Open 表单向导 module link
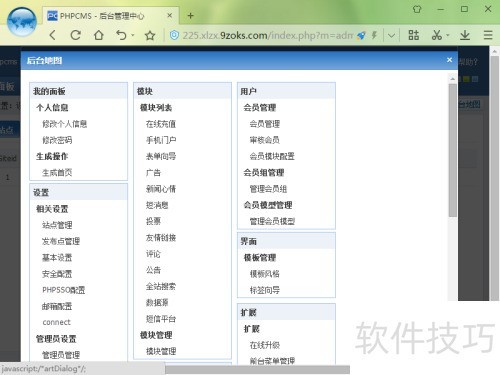 [x=161, y=156]
